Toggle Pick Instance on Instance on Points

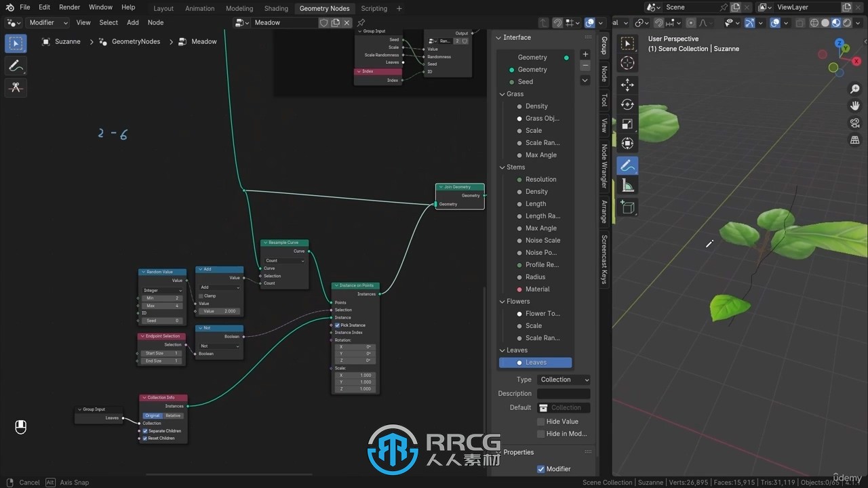coord(337,325)
